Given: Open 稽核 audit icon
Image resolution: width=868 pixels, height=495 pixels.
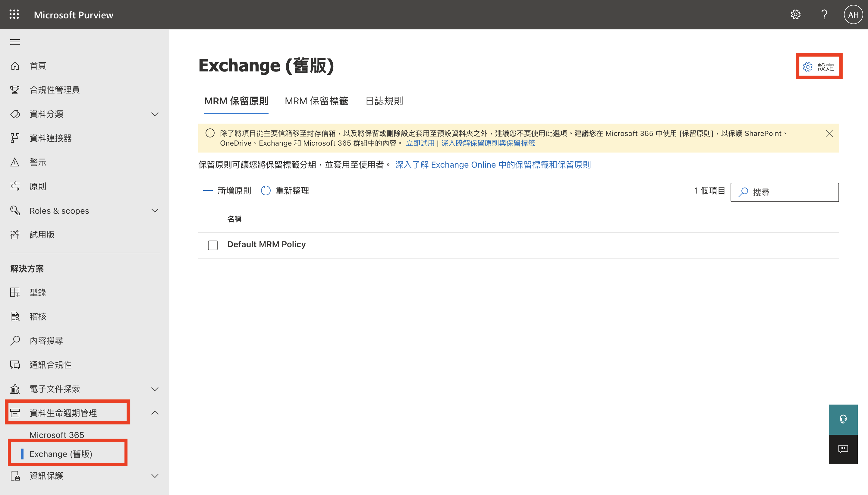Looking at the screenshot, I should tap(15, 317).
